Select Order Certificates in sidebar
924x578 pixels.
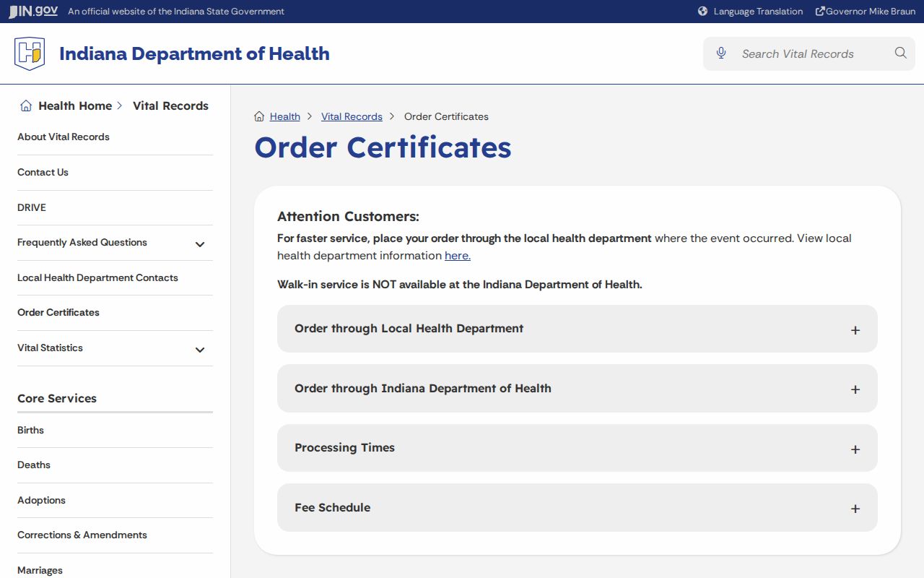coord(58,312)
